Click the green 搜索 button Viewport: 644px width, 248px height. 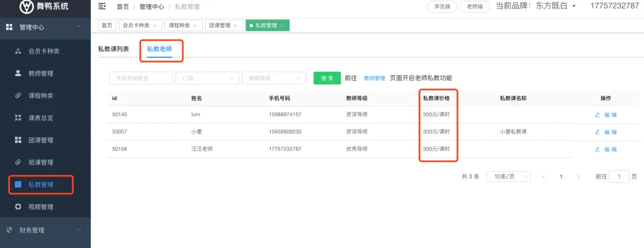coord(327,78)
